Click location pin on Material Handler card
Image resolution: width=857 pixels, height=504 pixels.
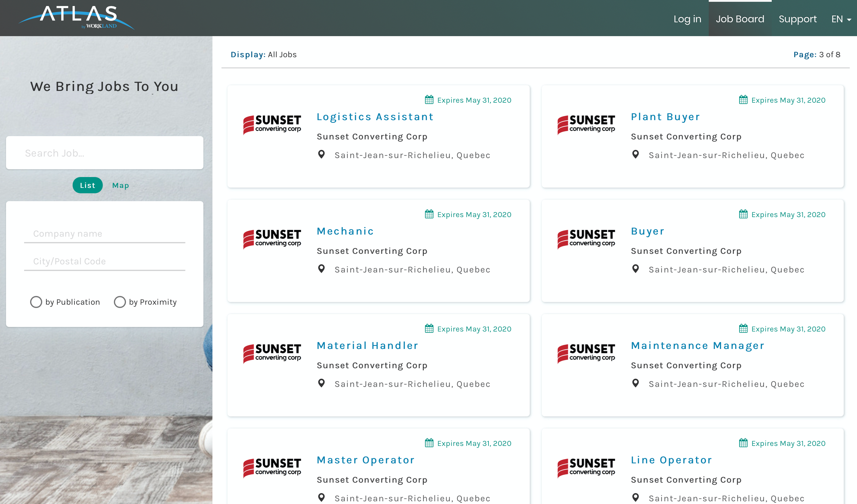321,383
